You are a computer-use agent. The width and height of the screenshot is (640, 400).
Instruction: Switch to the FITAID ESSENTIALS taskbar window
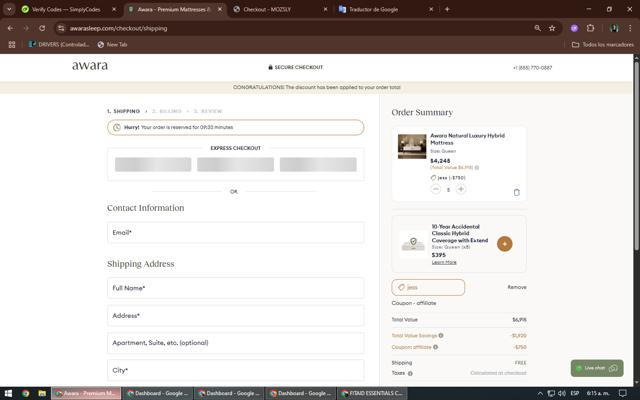pos(372,393)
